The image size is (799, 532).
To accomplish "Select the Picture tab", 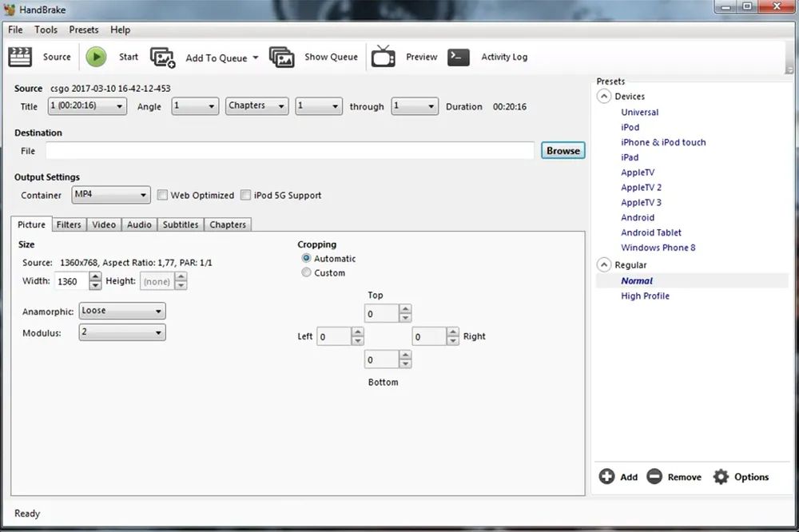I will (x=32, y=224).
